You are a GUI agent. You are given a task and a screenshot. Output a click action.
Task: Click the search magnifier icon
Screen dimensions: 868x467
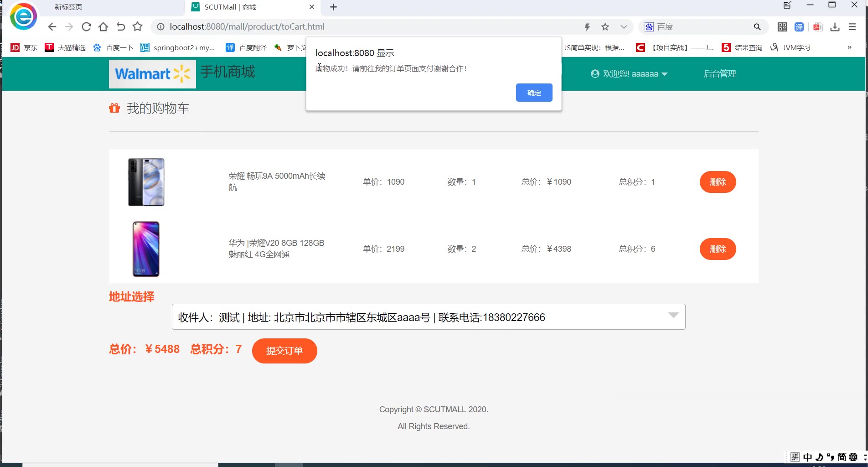pyautogui.click(x=757, y=27)
